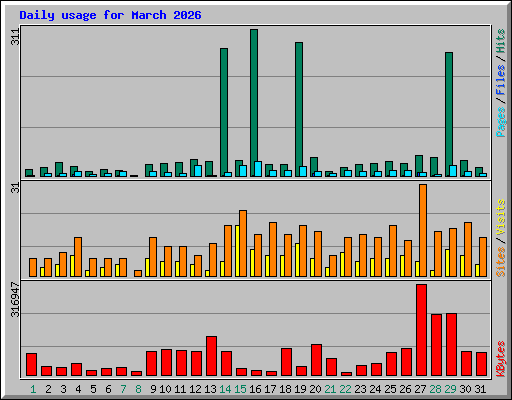Click the tall green Hits bar for day 14

click(x=224, y=112)
